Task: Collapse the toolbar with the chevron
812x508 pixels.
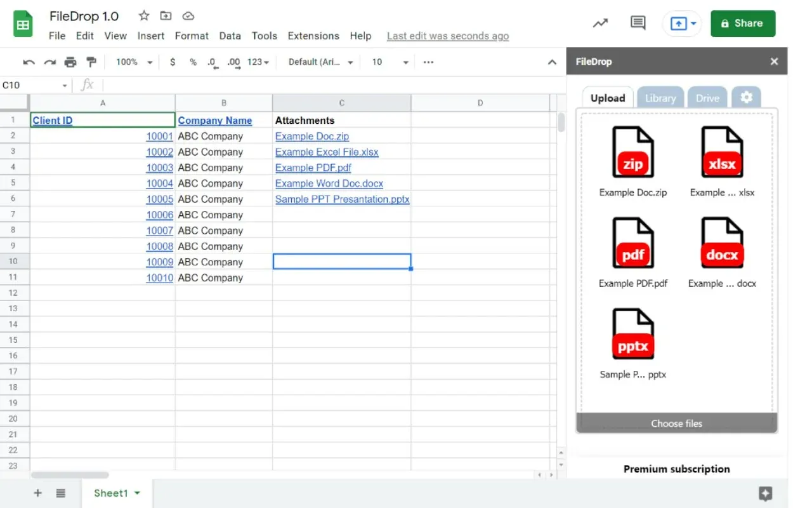Action: (x=551, y=62)
